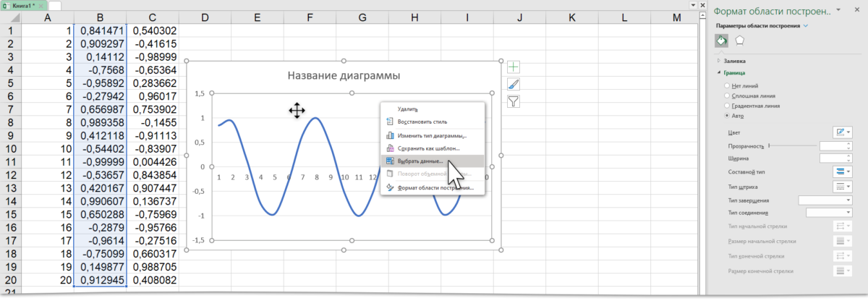Switch to the Effects pentagon icon
This screenshot has width=868, height=301.
(740, 41)
